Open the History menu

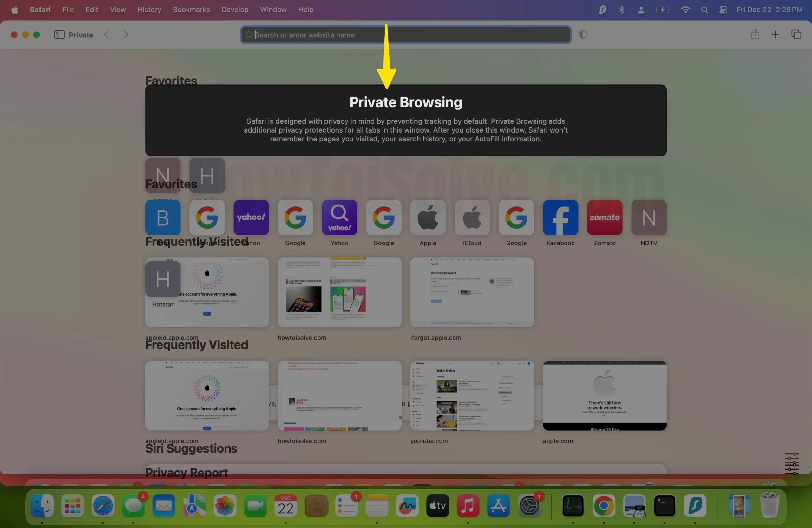(x=149, y=10)
